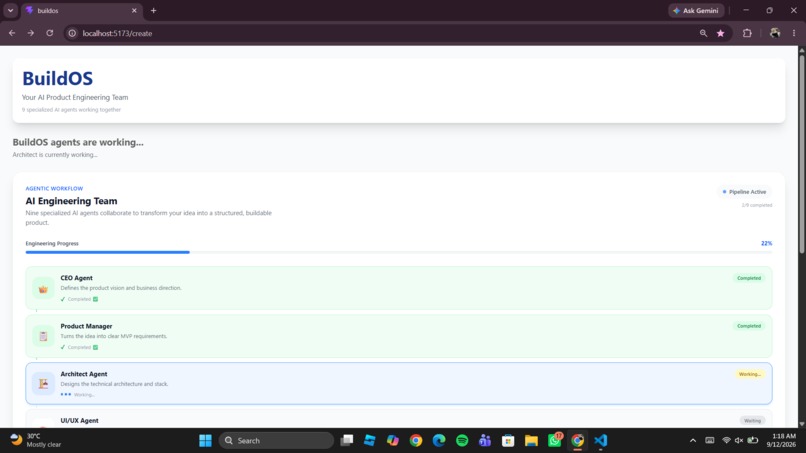Open the tab search dropdown arrow
Screen dimensions: 806x453
(x=10, y=10)
